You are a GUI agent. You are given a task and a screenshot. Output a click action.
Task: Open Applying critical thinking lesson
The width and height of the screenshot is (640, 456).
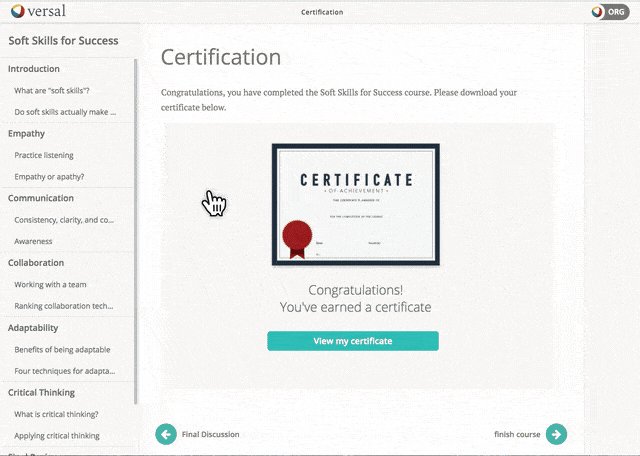pyautogui.click(x=57, y=436)
